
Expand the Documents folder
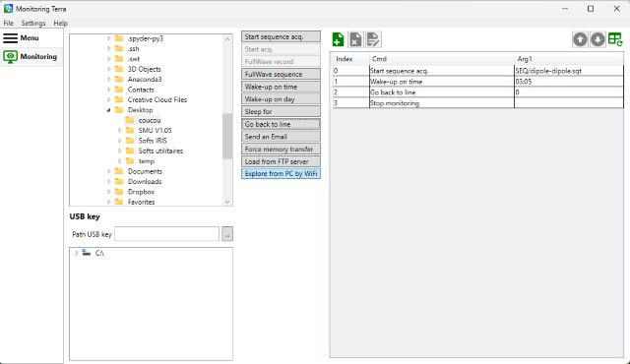tap(109, 171)
